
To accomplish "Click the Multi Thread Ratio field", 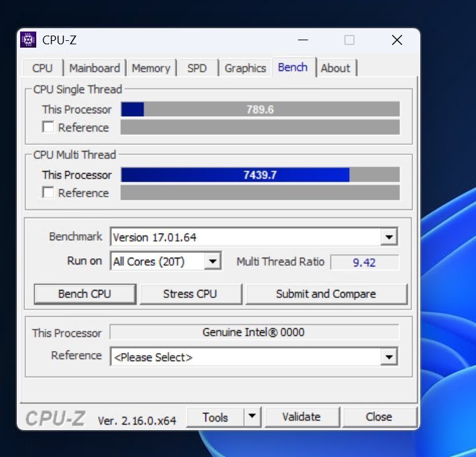I will point(364,262).
